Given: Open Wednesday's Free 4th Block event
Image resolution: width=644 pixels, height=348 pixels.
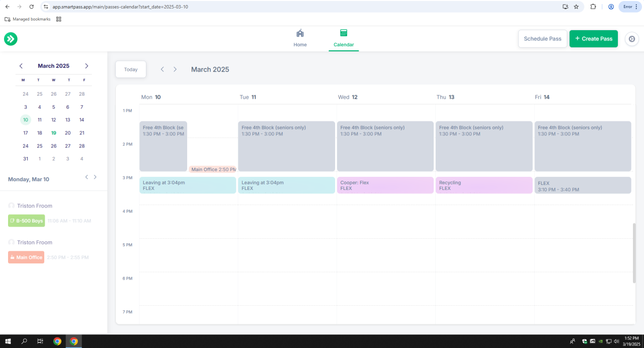Looking at the screenshot, I should [385, 146].
